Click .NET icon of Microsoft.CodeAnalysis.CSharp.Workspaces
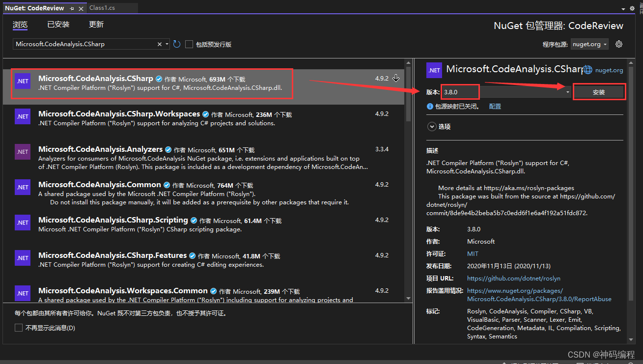643x364 pixels. [x=23, y=116]
